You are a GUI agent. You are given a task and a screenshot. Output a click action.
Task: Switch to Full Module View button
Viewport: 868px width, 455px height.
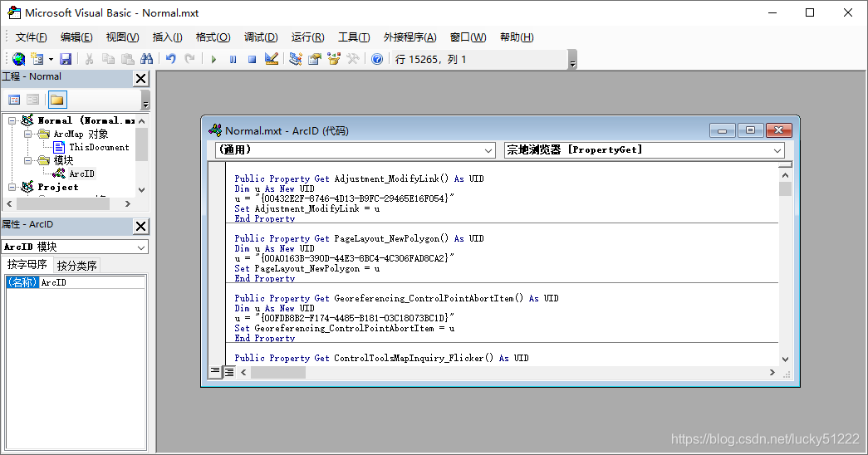[228, 372]
